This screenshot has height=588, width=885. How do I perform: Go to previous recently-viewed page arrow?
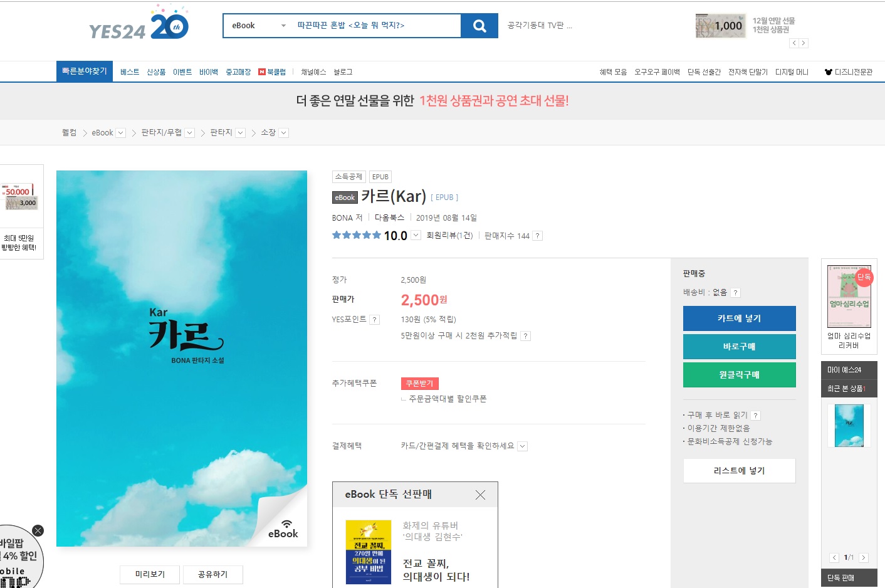click(834, 558)
